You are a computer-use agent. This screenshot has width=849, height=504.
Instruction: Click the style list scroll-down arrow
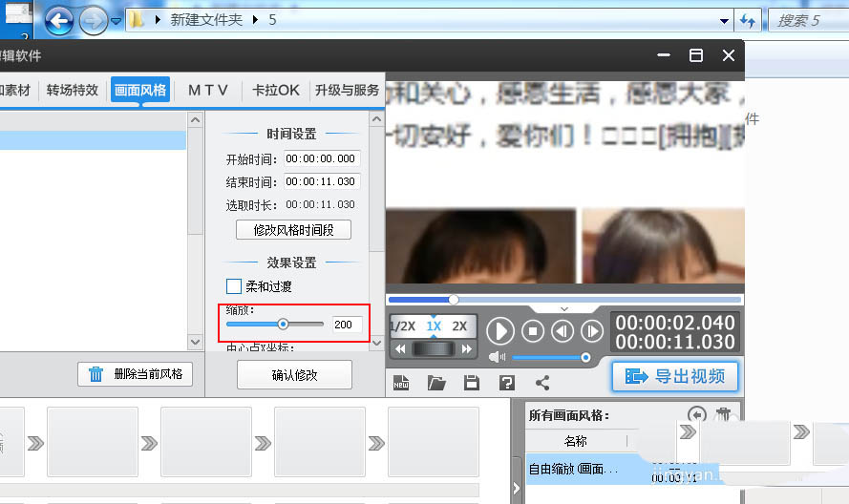[x=196, y=342]
